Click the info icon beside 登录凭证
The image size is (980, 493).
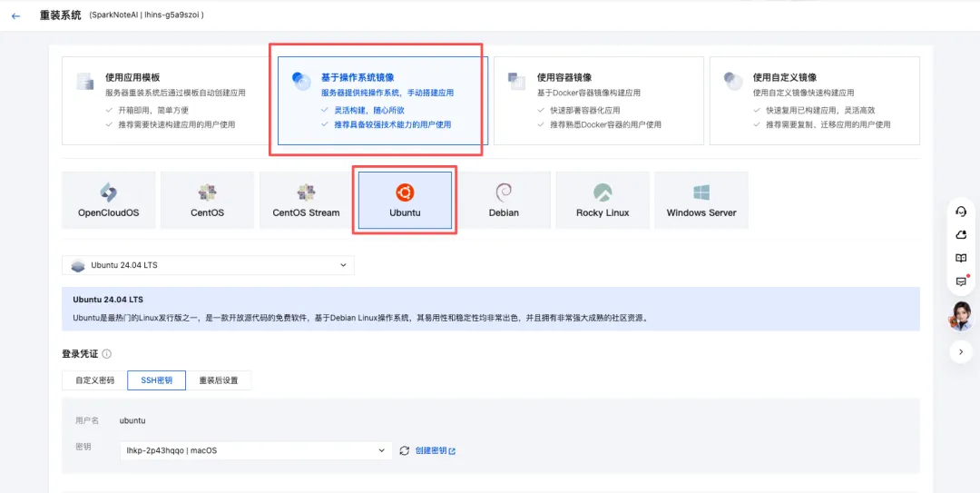[106, 354]
